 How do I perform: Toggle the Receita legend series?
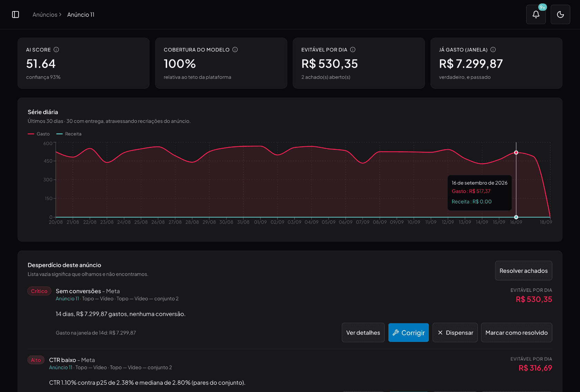tap(69, 134)
